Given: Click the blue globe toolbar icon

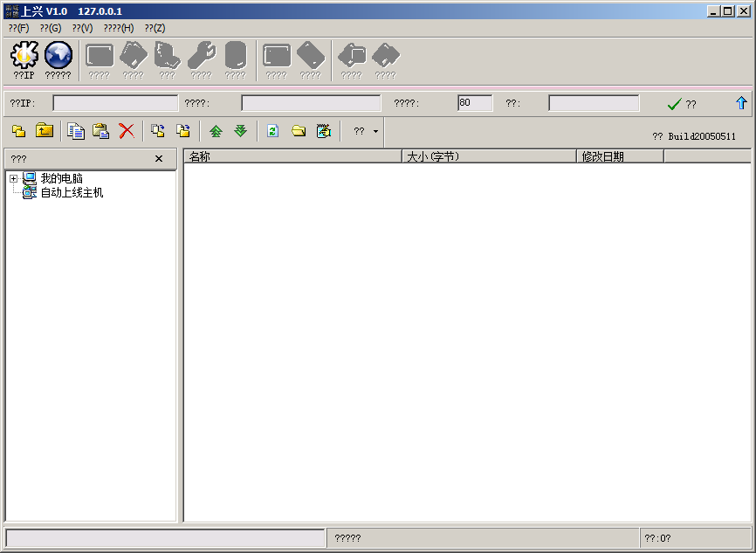Looking at the screenshot, I should (58, 56).
